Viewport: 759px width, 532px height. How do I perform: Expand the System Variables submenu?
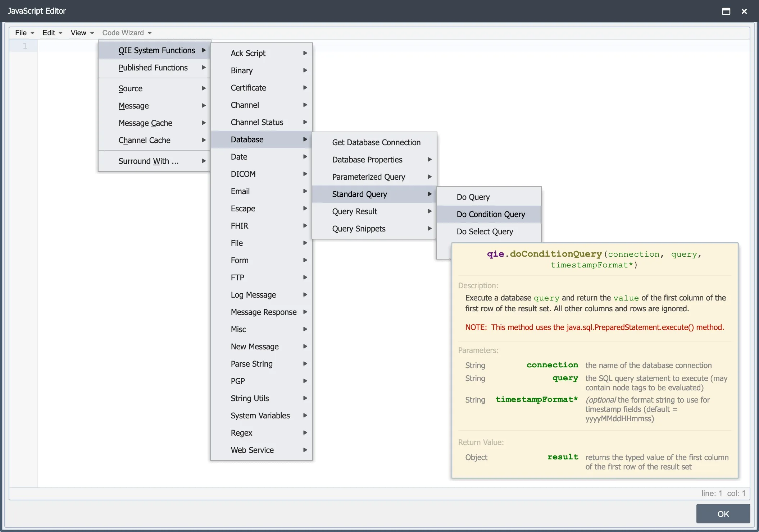[x=262, y=416]
